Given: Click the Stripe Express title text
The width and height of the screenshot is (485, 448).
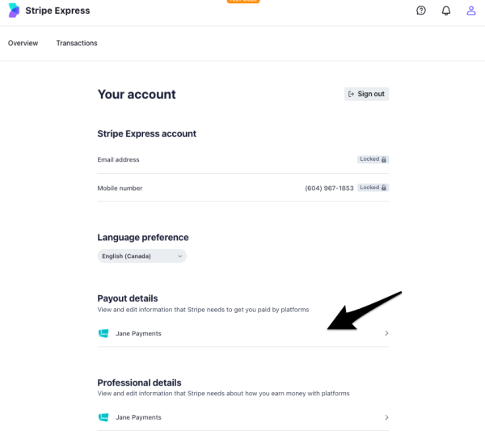Looking at the screenshot, I should pyautogui.click(x=57, y=11).
